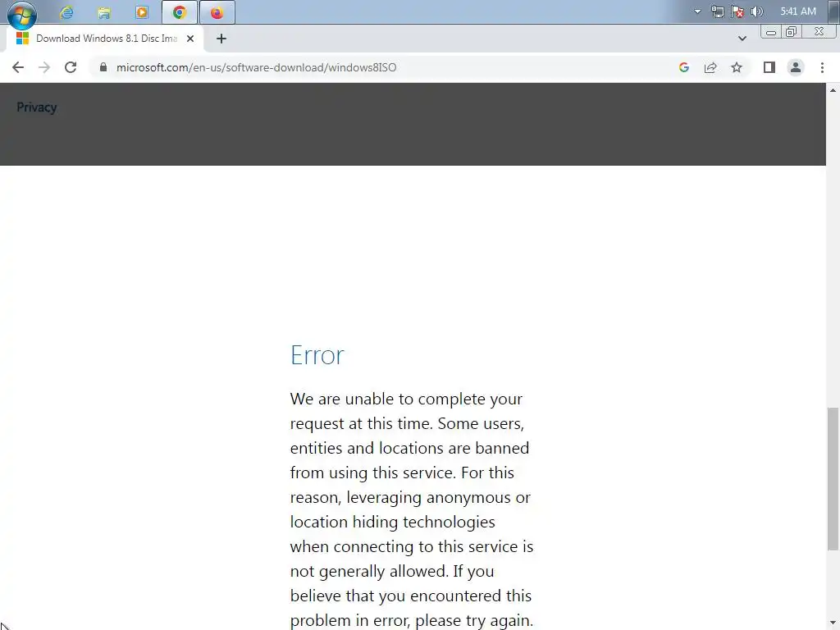This screenshot has height=630, width=840.
Task: Expand the tab search dropdown chevron
Action: point(742,39)
